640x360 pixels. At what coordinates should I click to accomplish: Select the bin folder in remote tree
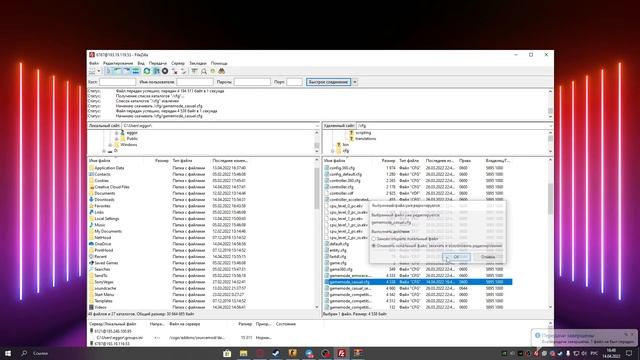(346, 144)
